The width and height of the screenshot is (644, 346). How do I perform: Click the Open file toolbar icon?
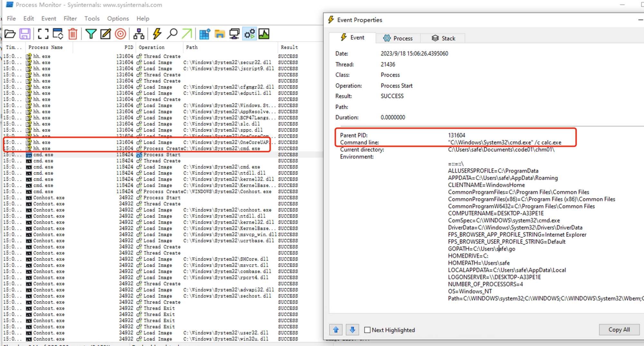click(x=10, y=34)
